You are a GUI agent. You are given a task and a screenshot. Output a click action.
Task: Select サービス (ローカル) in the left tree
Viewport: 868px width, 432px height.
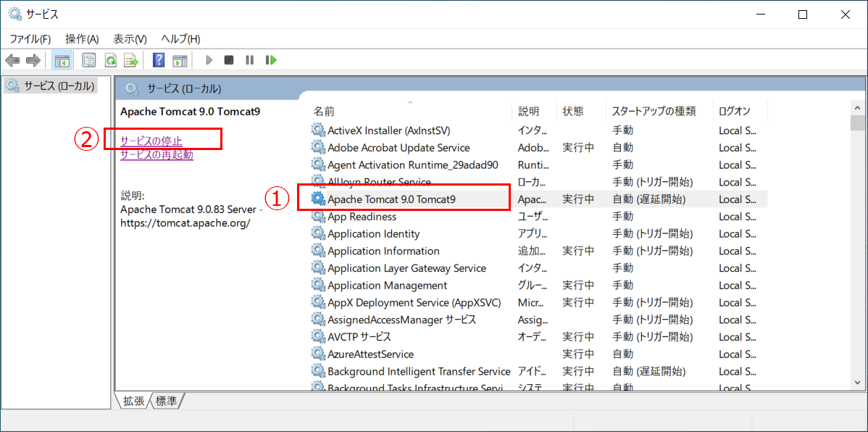51,86
